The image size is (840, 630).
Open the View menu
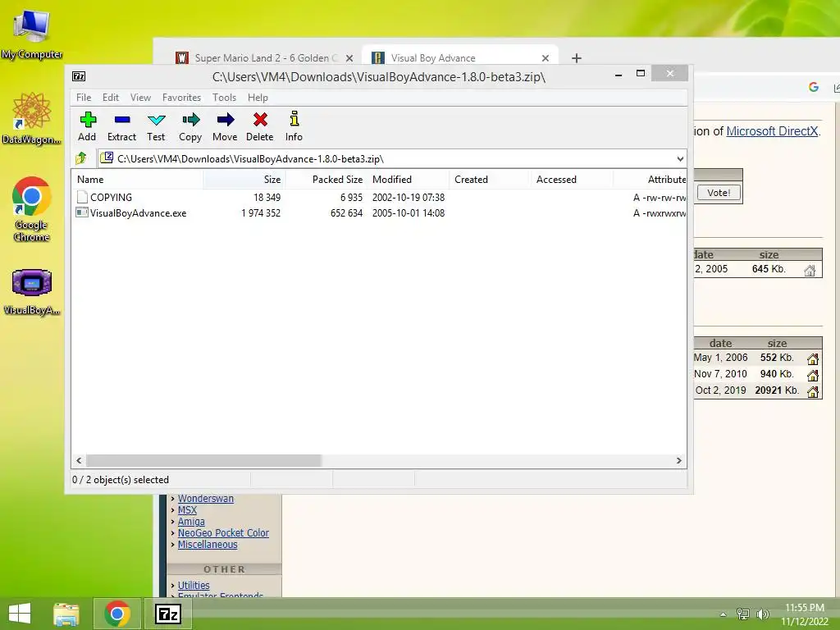[x=140, y=98]
